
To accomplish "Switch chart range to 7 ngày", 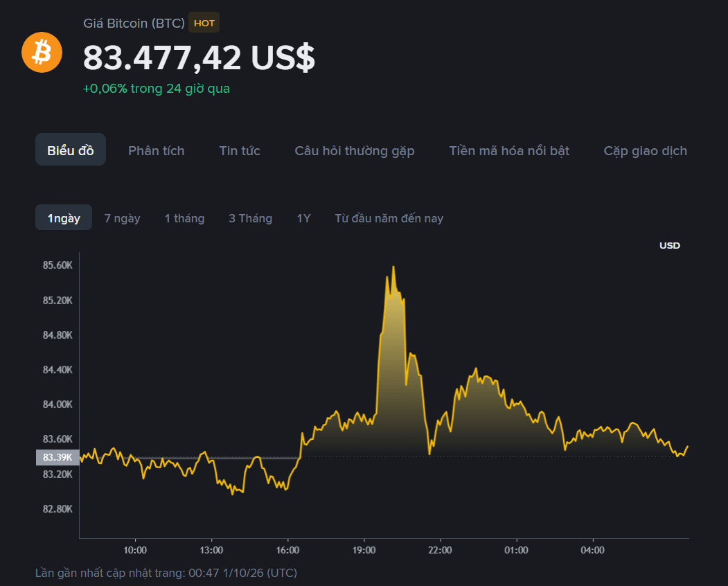I will [122, 218].
